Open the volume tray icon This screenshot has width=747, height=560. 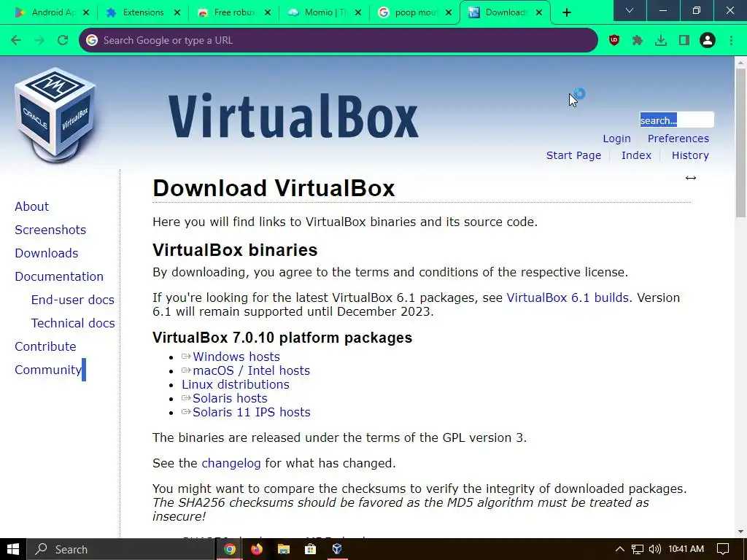[655, 549]
